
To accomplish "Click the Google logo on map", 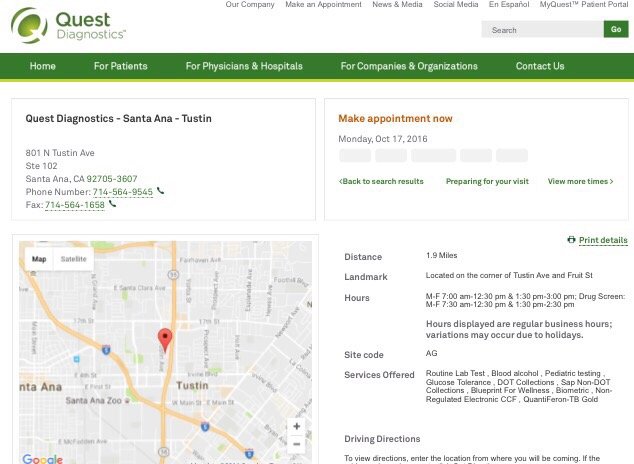I will click(42, 459).
